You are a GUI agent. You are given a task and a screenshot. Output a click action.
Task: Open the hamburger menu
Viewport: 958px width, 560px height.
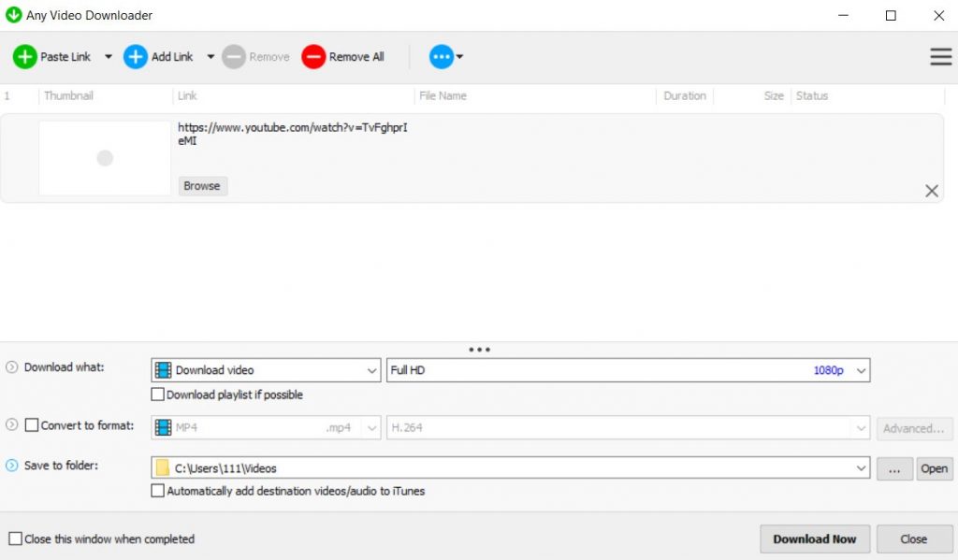point(941,57)
